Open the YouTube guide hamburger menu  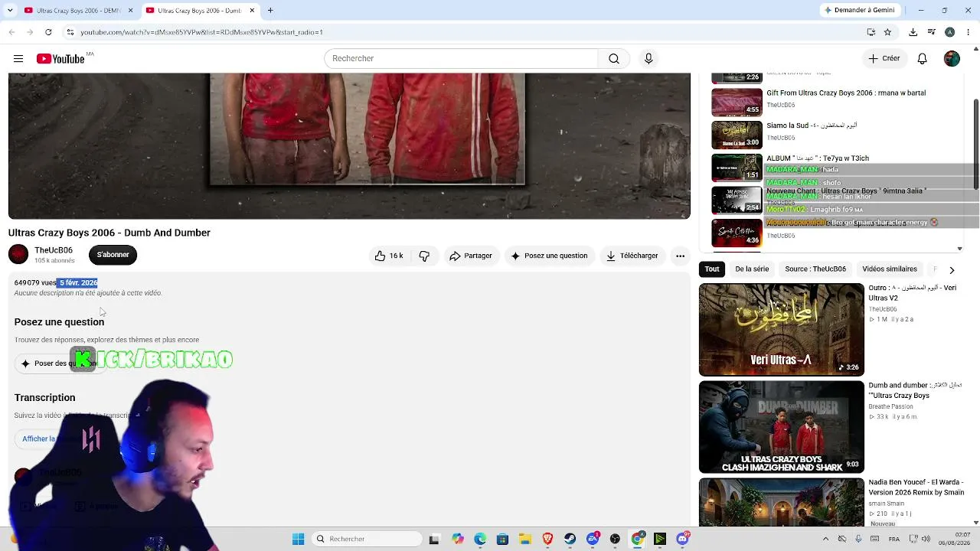18,59
